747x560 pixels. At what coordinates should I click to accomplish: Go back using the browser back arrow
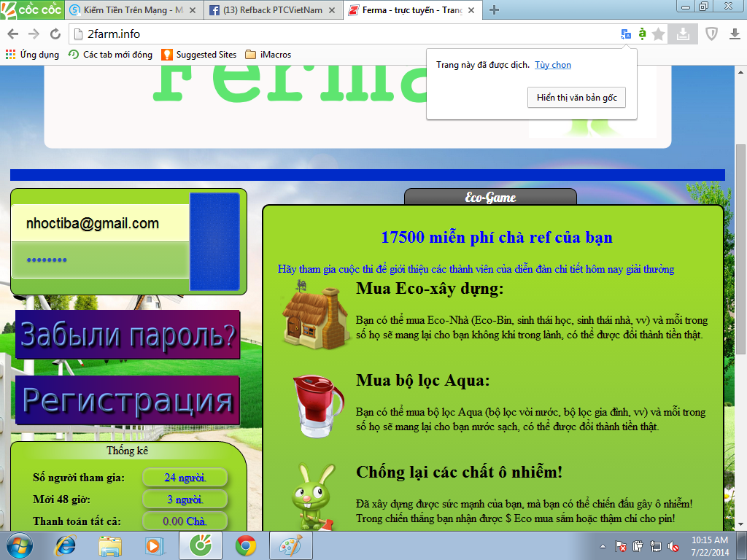pos(13,34)
